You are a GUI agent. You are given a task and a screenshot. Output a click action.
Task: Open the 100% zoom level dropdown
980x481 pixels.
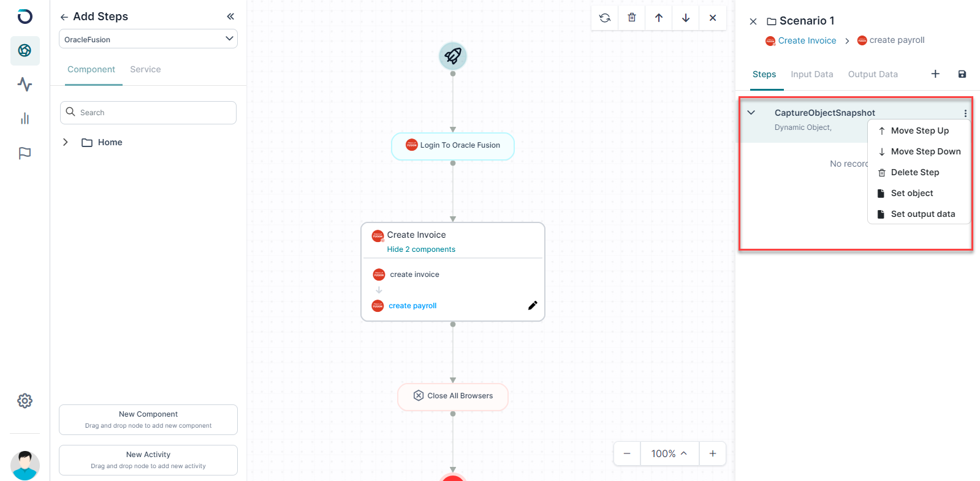tap(669, 453)
